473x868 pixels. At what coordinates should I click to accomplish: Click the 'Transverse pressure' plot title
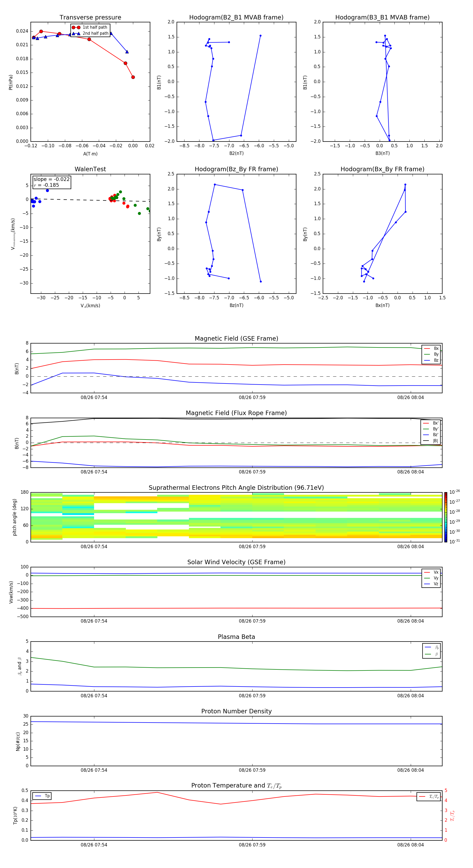90,18
